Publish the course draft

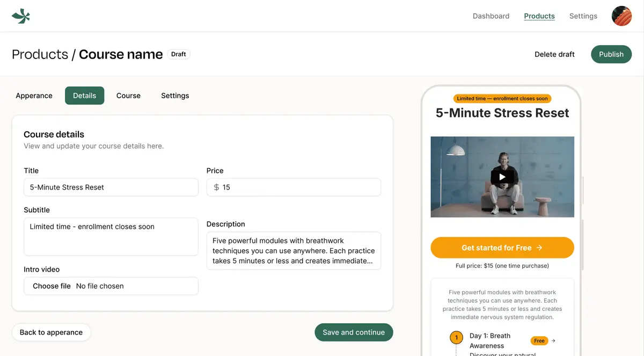tap(611, 54)
